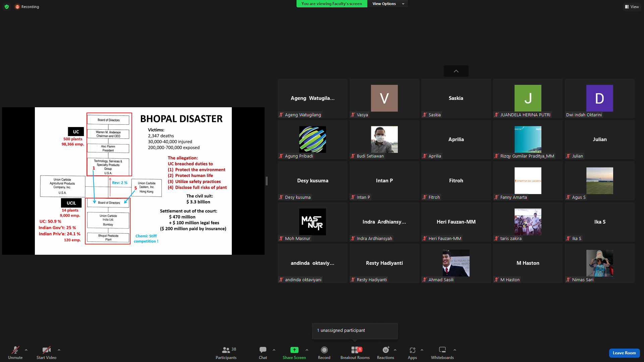This screenshot has width=644, height=362.
Task: Select the Ika S participant tile
Action: (x=600, y=222)
